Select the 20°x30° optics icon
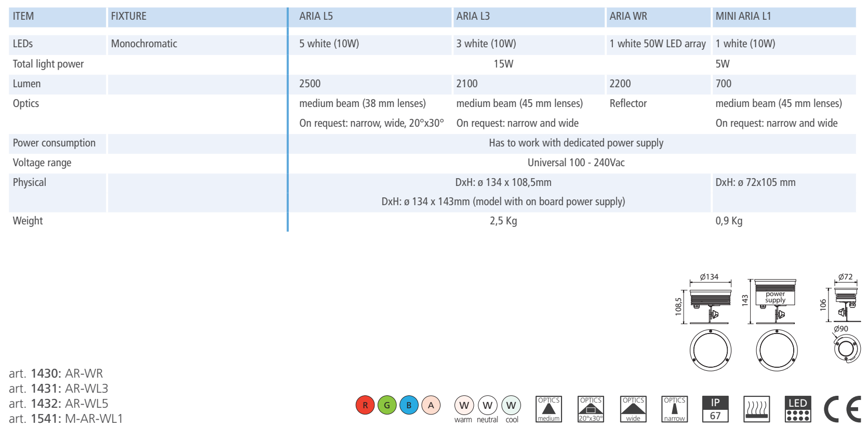This screenshot has width=868, height=428. pos(591,409)
